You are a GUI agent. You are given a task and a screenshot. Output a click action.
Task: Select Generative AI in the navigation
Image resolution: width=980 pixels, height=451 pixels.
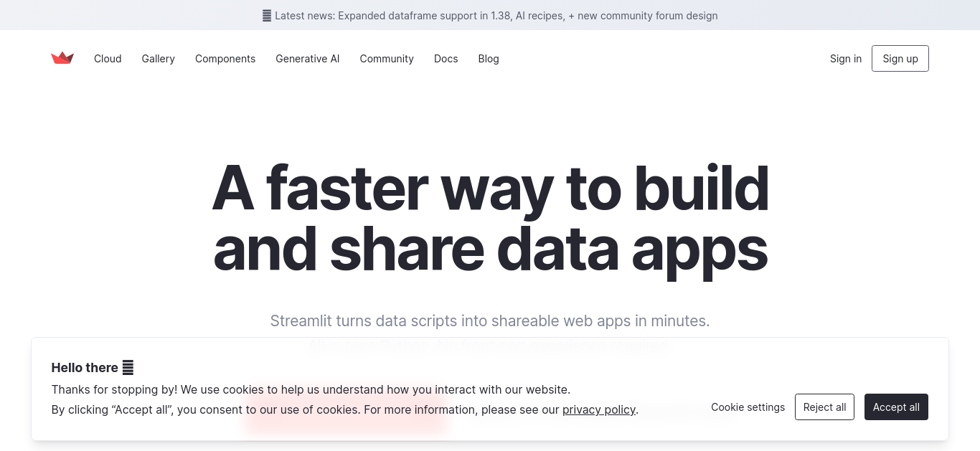(308, 59)
